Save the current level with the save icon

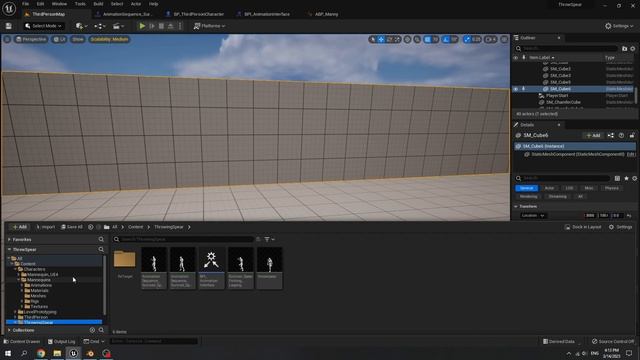pyautogui.click(x=9, y=26)
